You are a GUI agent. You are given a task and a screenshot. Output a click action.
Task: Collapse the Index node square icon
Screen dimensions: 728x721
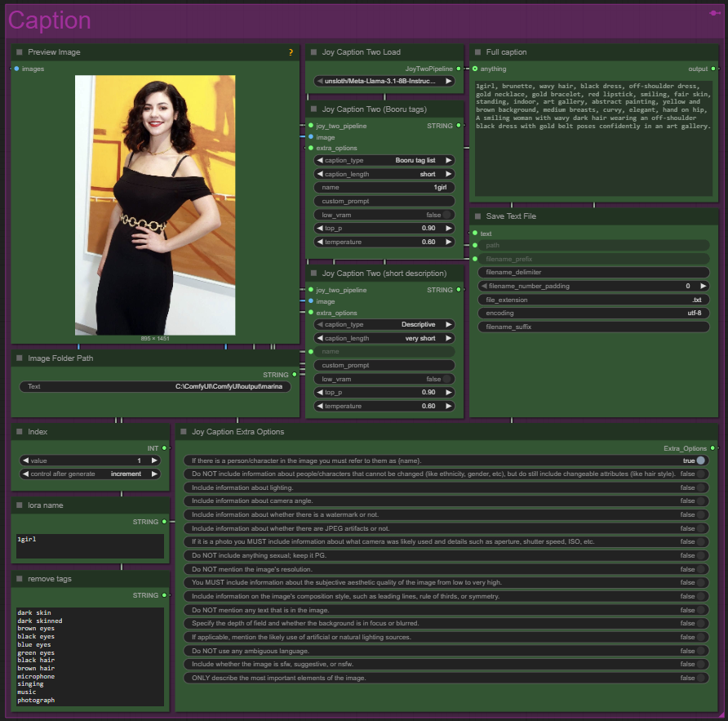tap(20, 432)
